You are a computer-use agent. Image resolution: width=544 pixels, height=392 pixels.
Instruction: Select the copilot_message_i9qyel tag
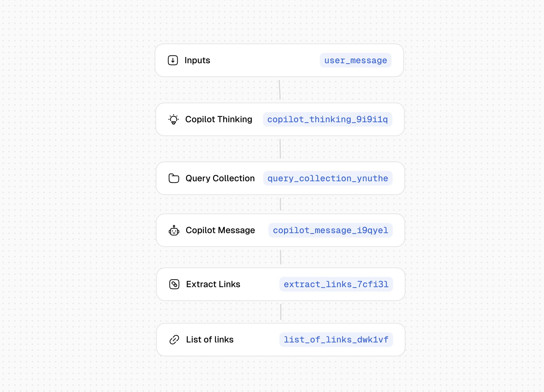click(x=330, y=230)
